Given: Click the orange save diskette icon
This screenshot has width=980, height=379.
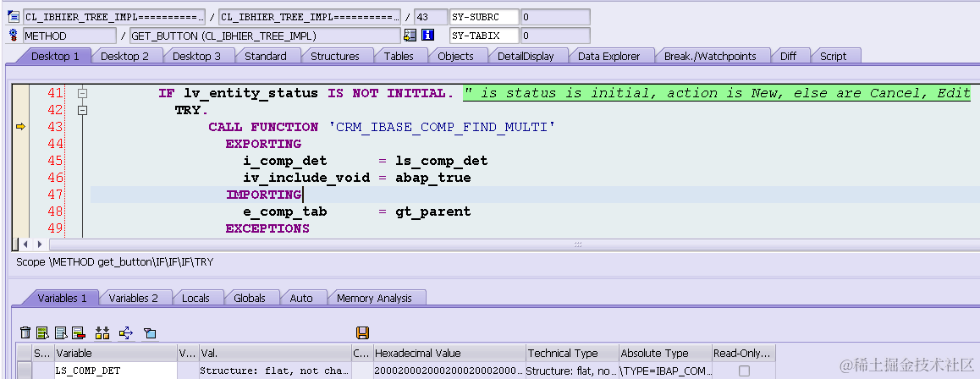Looking at the screenshot, I should 362,332.
